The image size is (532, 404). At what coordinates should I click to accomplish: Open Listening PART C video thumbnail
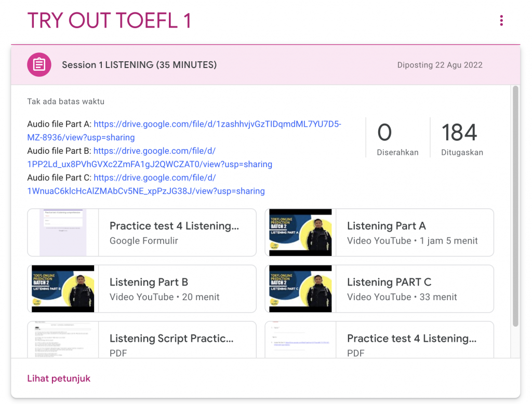click(300, 289)
